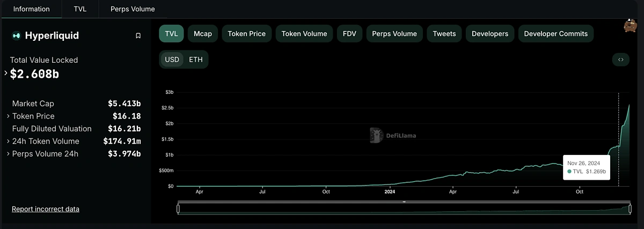Switch chart denomination to ETH

(196, 60)
